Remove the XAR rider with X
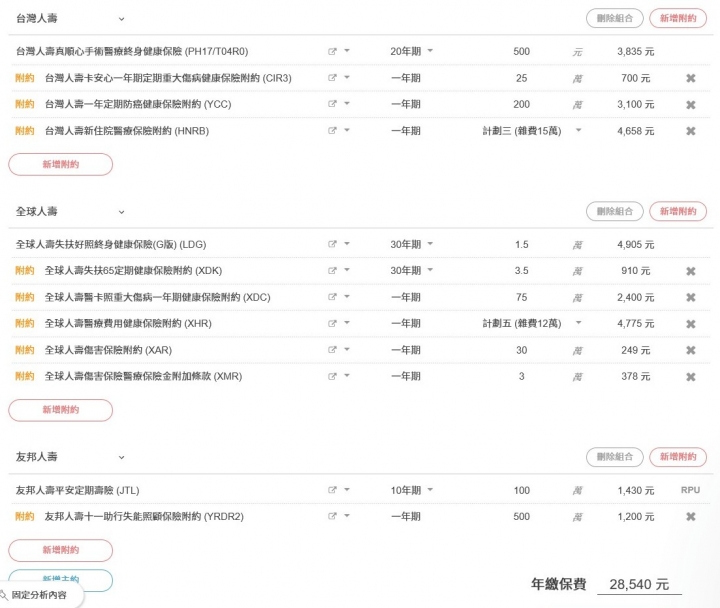720x608 pixels. 691,350
